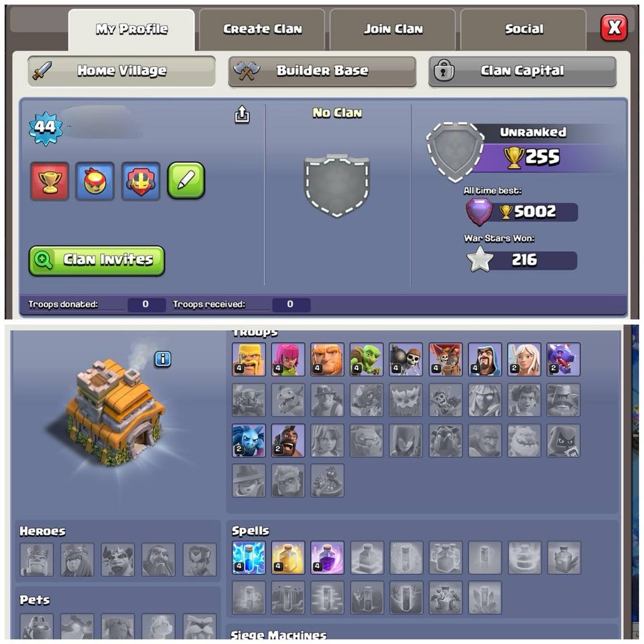Choose the Wall Breaker troop icon
This screenshot has height=644, width=644.
(406, 360)
